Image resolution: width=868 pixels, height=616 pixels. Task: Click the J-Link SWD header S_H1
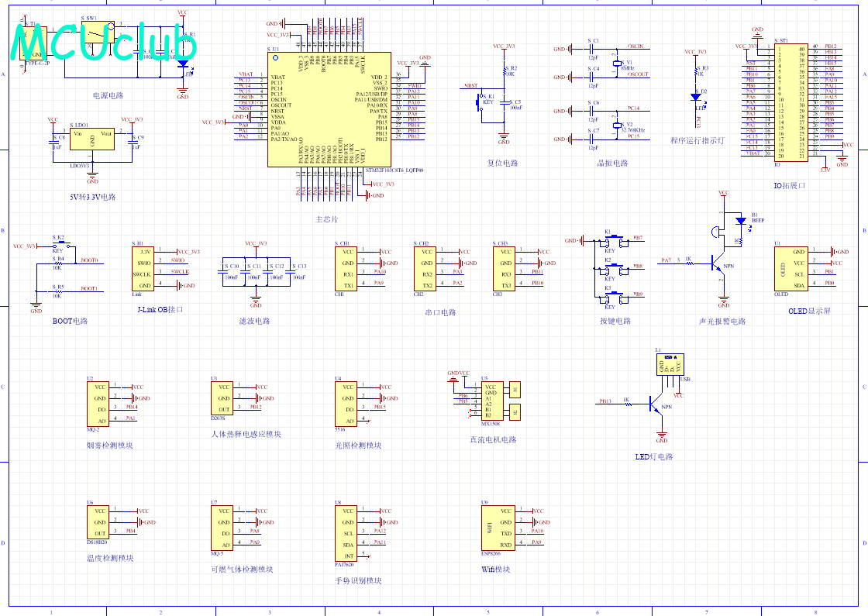[x=143, y=269]
